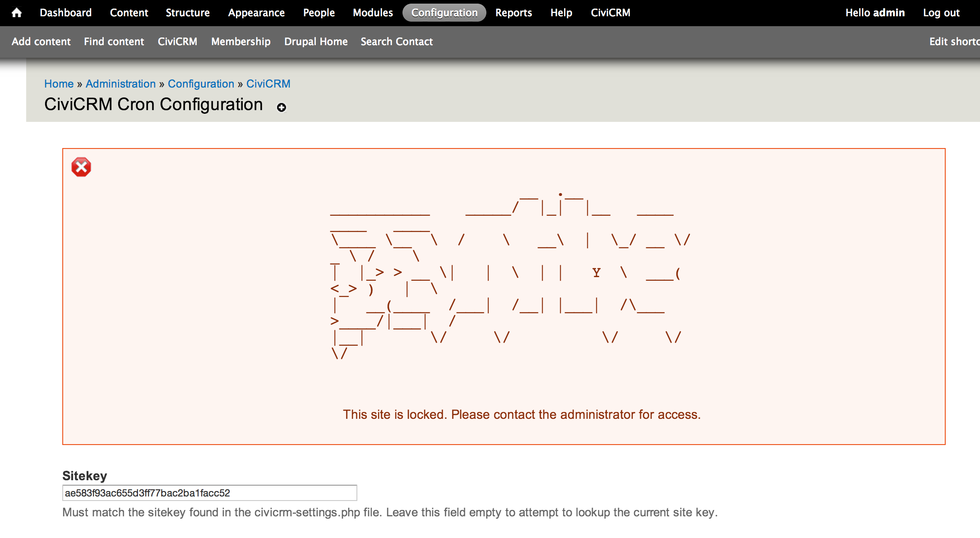
Task: Click the Find content shortcut
Action: pos(114,42)
